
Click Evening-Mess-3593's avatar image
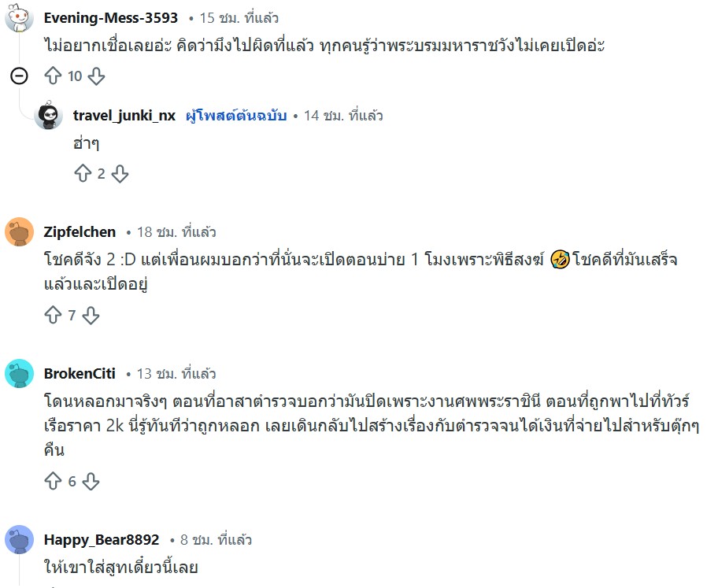click(20, 17)
